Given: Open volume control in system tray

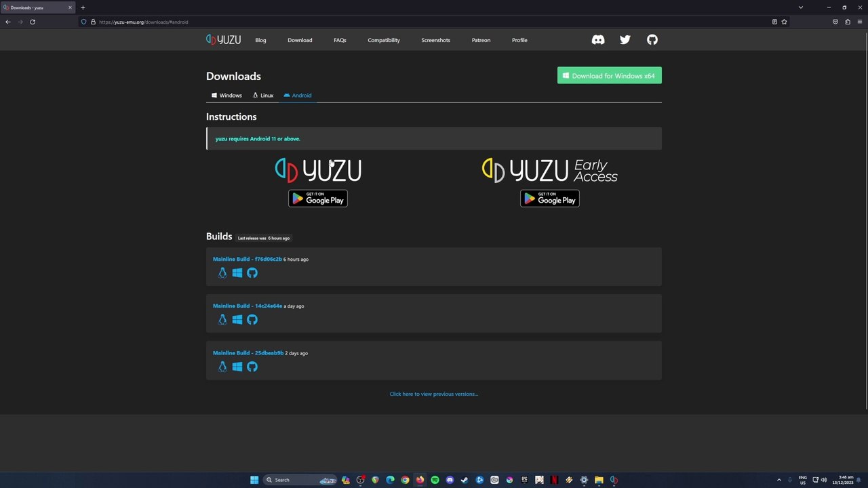Looking at the screenshot, I should tap(824, 480).
